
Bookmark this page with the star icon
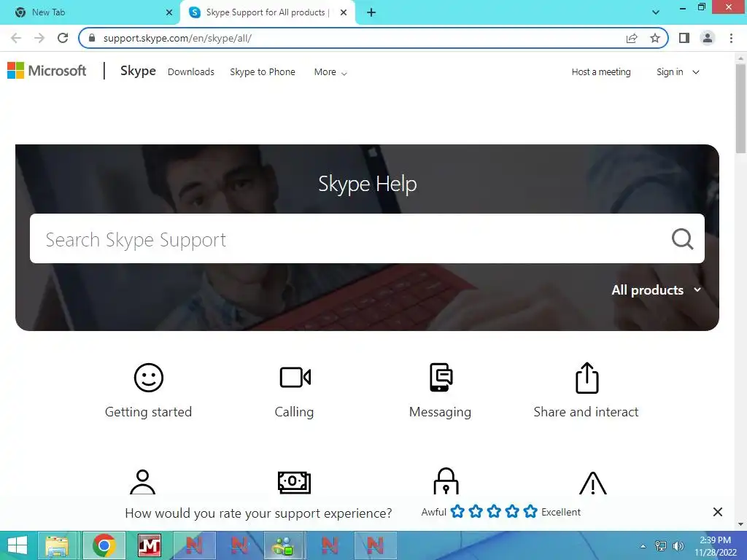pos(655,38)
